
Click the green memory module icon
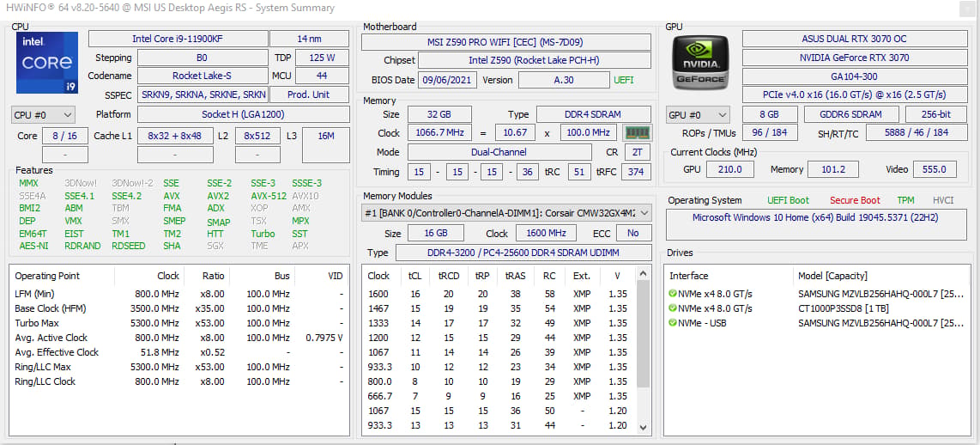[638, 132]
